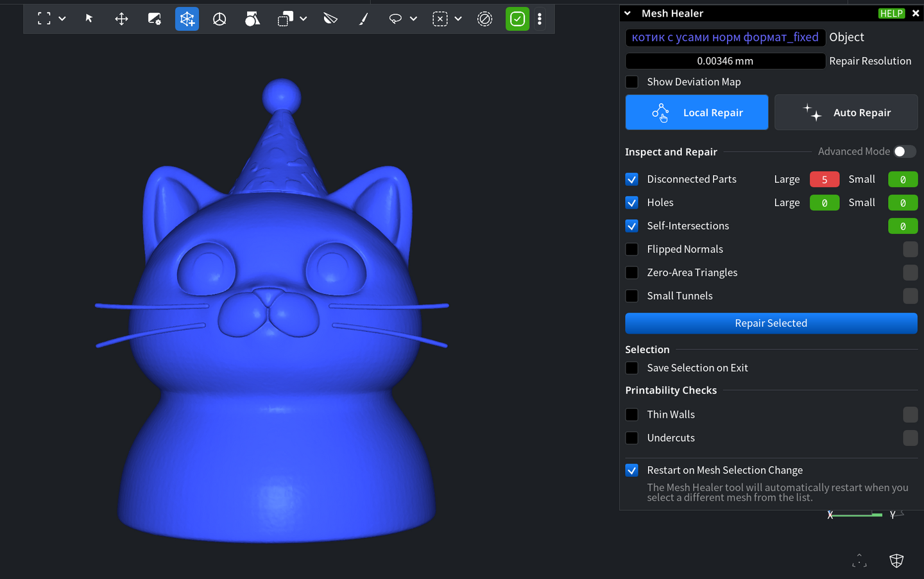924x579 pixels.
Task: Select the paintbrush selection tool
Action: (x=363, y=19)
